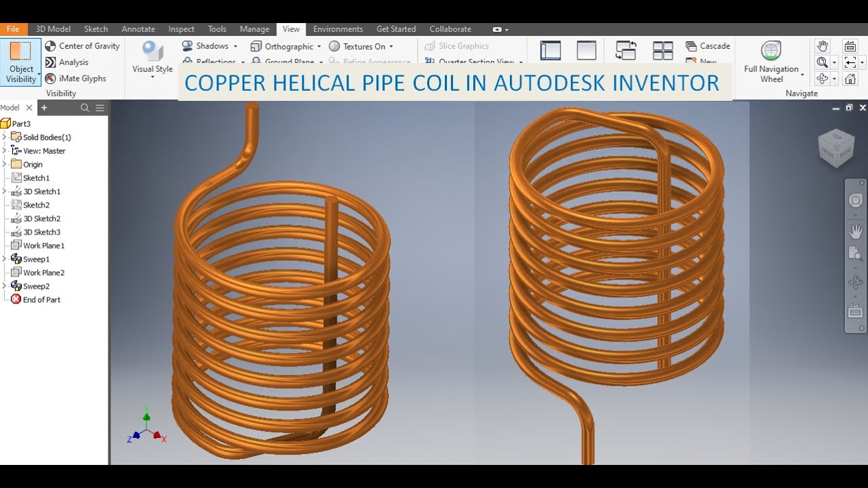Switch to the Annotate tab

tap(138, 29)
